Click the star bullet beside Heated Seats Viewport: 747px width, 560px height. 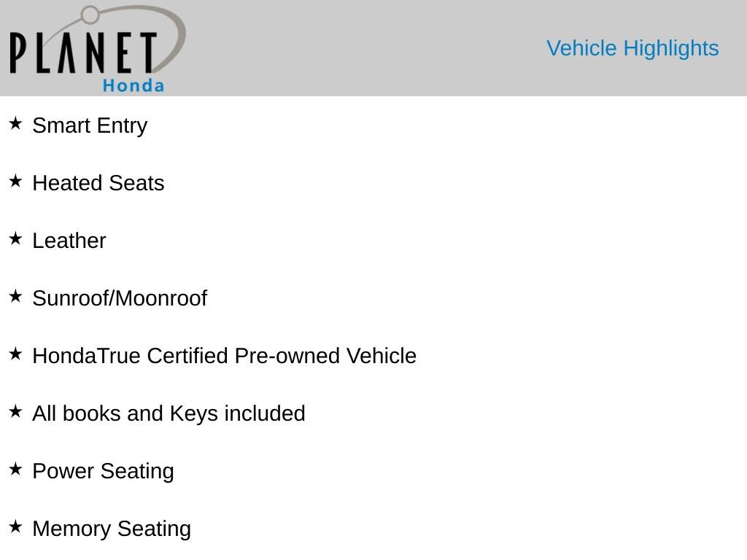15,181
